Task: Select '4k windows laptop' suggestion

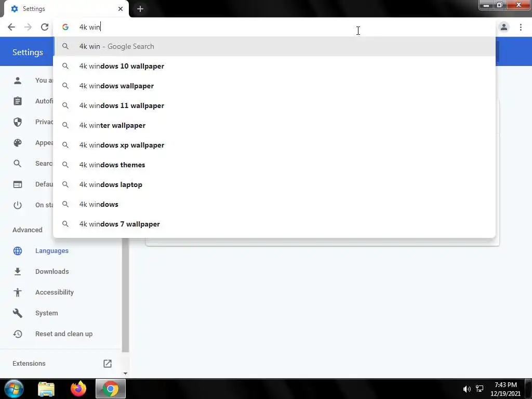Action: (274, 184)
